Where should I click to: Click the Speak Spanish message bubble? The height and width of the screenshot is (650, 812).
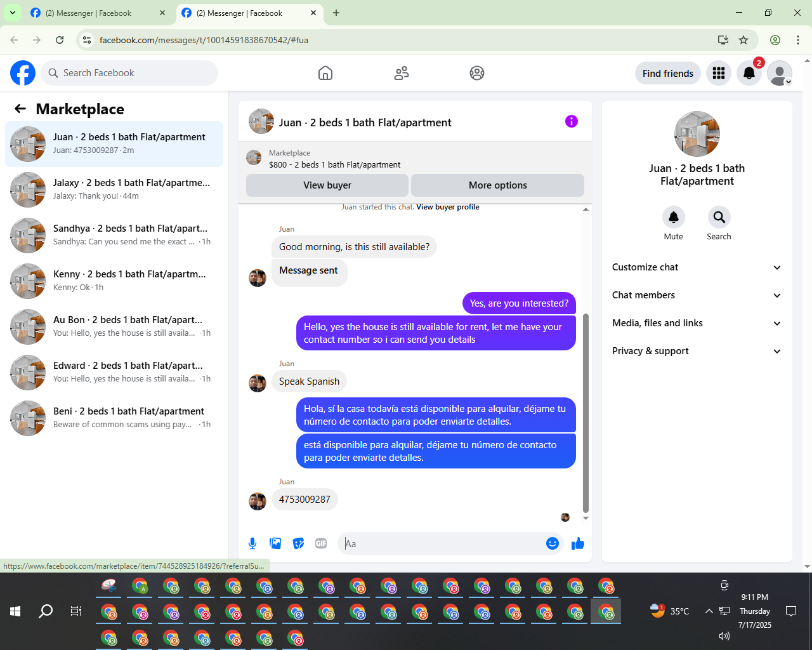click(309, 381)
